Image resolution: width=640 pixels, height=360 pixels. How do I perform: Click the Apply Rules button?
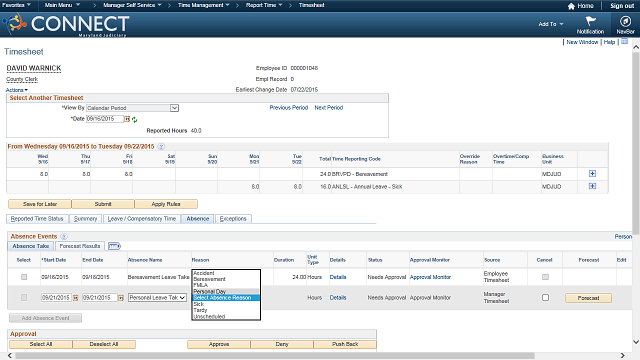[166, 204]
